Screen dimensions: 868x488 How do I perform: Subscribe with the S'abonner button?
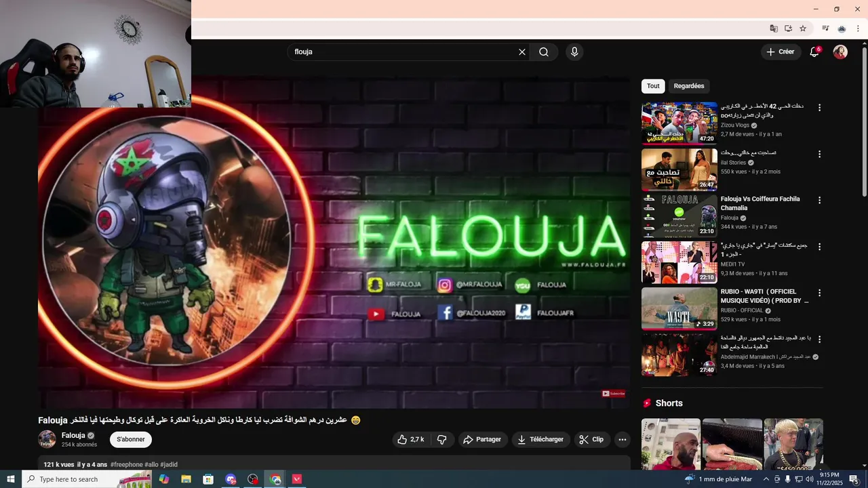[131, 440]
